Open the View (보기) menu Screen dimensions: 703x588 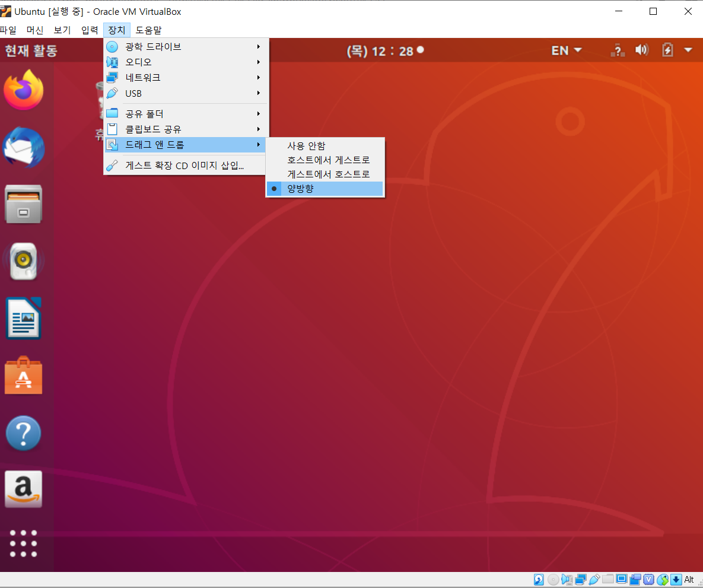coord(62,30)
